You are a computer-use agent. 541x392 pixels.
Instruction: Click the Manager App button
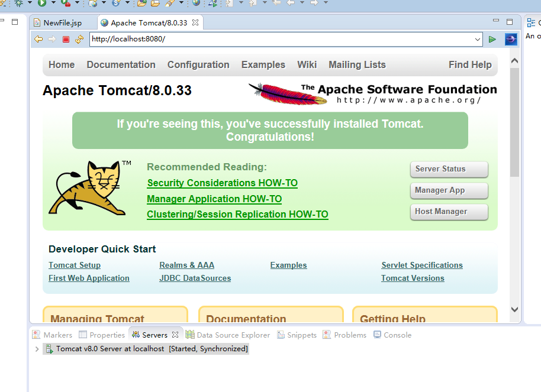[x=449, y=190]
